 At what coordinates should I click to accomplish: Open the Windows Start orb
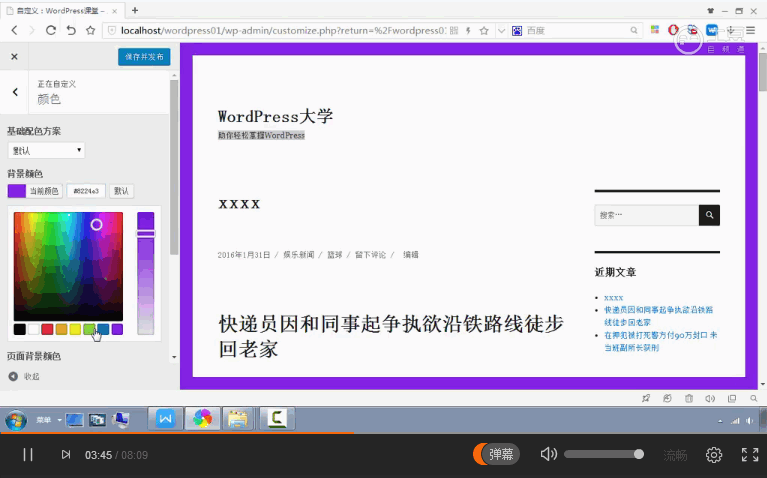click(16, 420)
